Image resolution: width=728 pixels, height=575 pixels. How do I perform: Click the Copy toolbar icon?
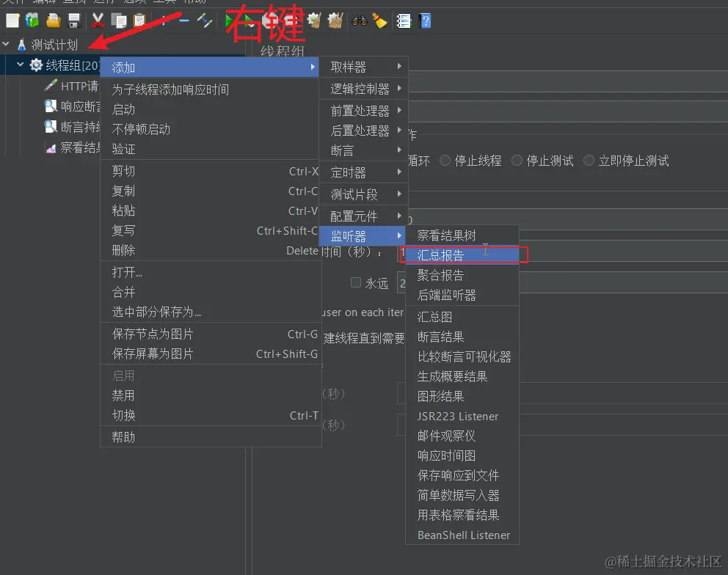(x=118, y=20)
